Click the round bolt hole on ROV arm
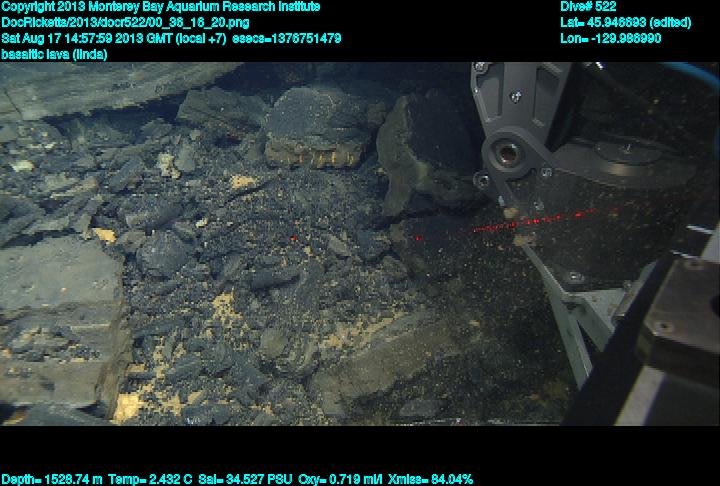The image size is (720, 486). (x=503, y=154)
